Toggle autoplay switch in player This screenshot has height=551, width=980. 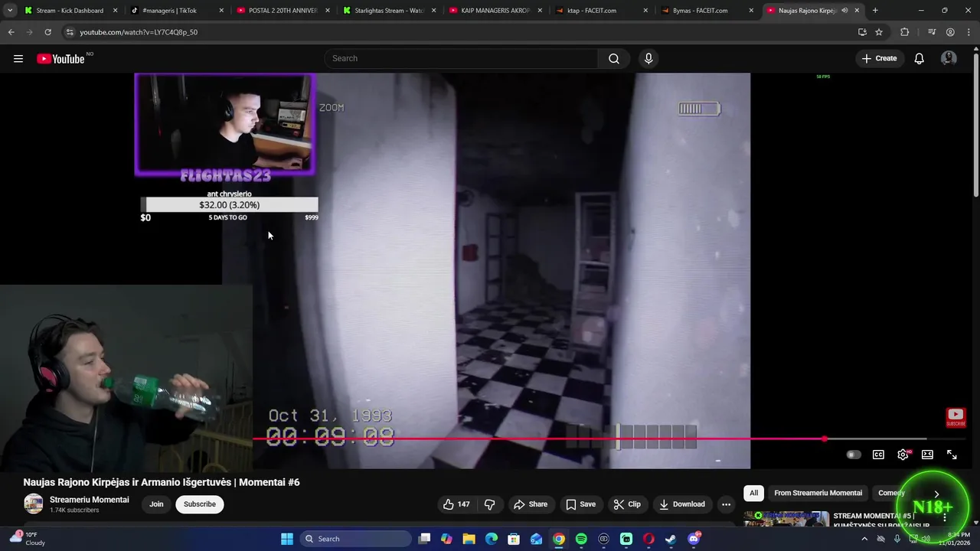coord(854,455)
